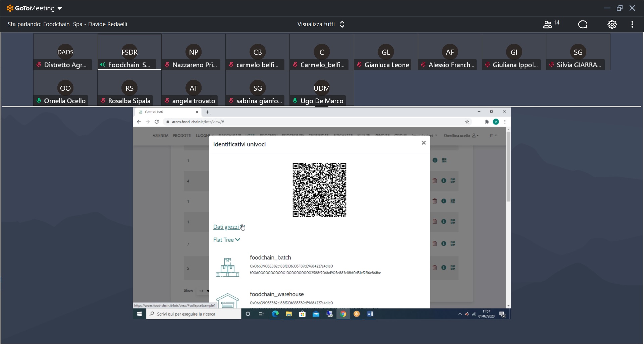Screen dimensions: 644x345
Task: Delete the lot in row 4
Action: tap(434, 181)
